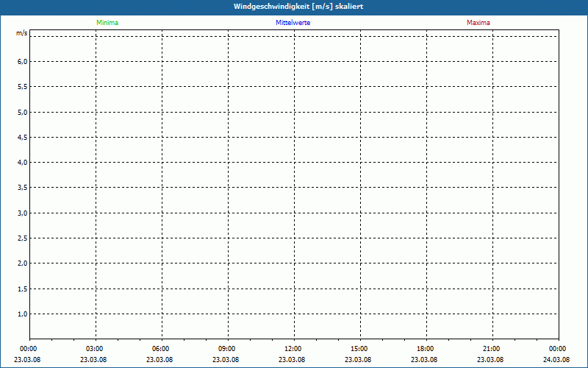Image resolution: width=588 pixels, height=368 pixels.
Task: Click the 6,0 y-axis value
Action: pyautogui.click(x=23, y=62)
